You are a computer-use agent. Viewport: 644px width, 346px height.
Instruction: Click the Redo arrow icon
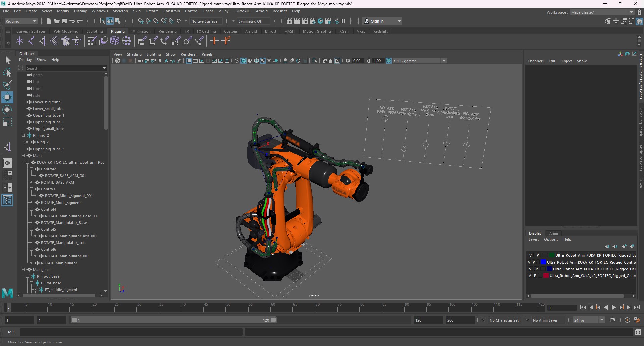pos(80,21)
